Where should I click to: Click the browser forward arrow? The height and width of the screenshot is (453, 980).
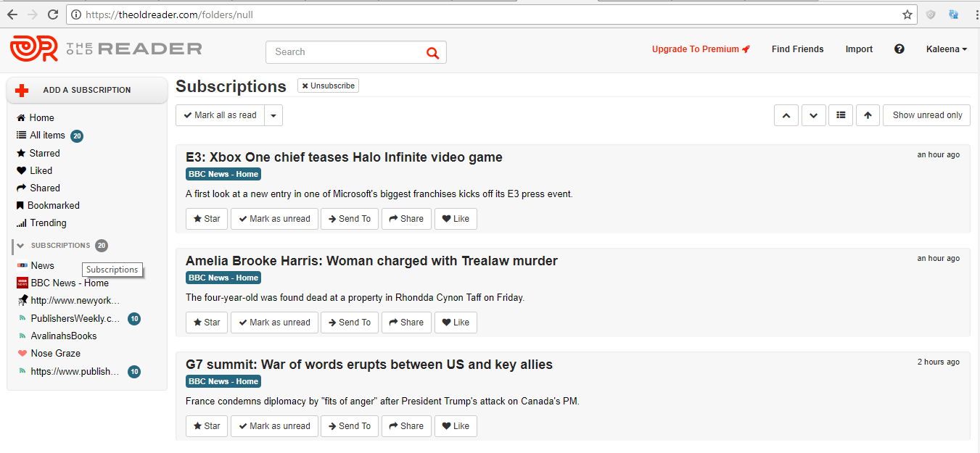(x=32, y=14)
